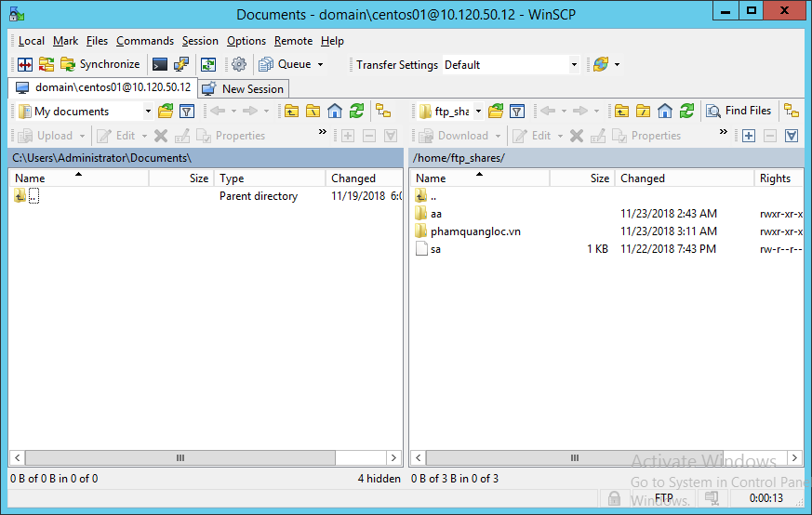Image resolution: width=812 pixels, height=515 pixels.
Task: Click remote panel home directory icon
Action: tap(665, 111)
